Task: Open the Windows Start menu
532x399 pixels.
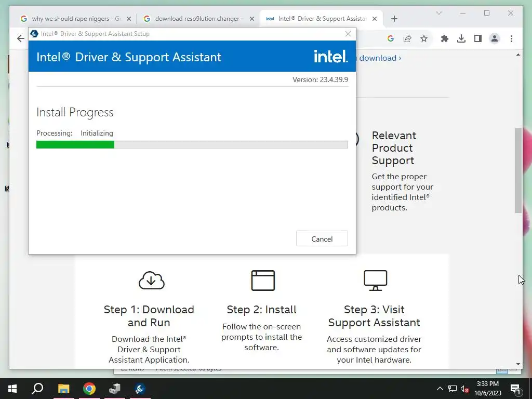Action: tap(12, 389)
